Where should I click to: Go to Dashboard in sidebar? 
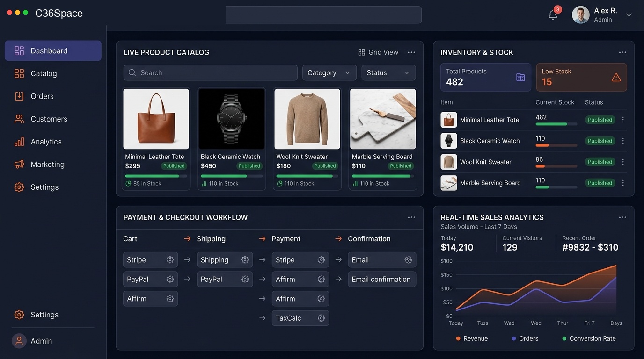pyautogui.click(x=53, y=50)
